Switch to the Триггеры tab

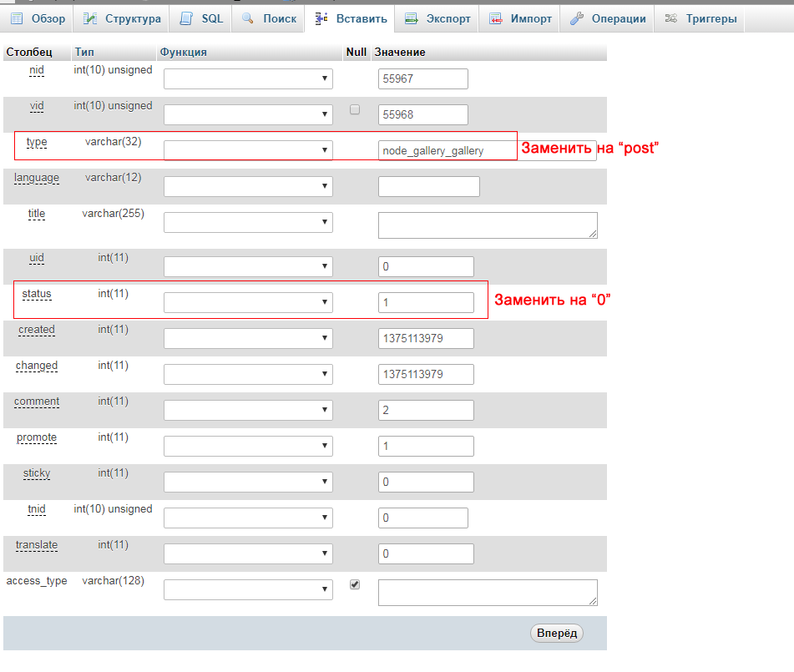point(701,18)
